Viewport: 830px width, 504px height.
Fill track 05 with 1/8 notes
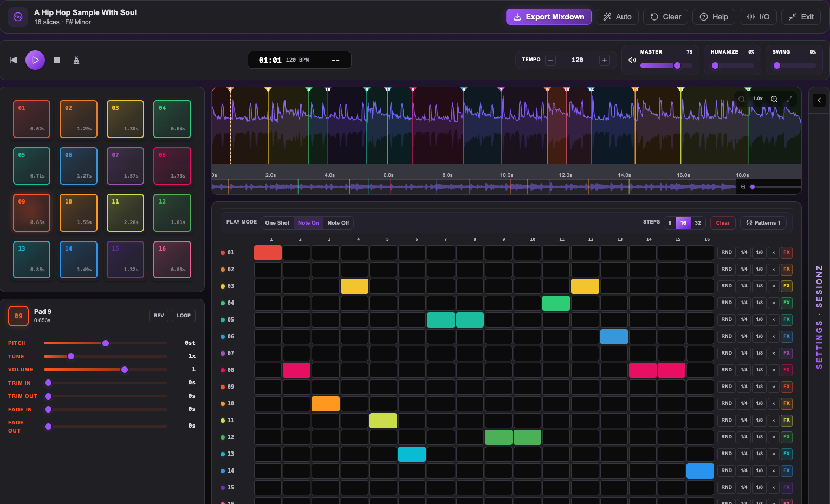pyautogui.click(x=760, y=319)
